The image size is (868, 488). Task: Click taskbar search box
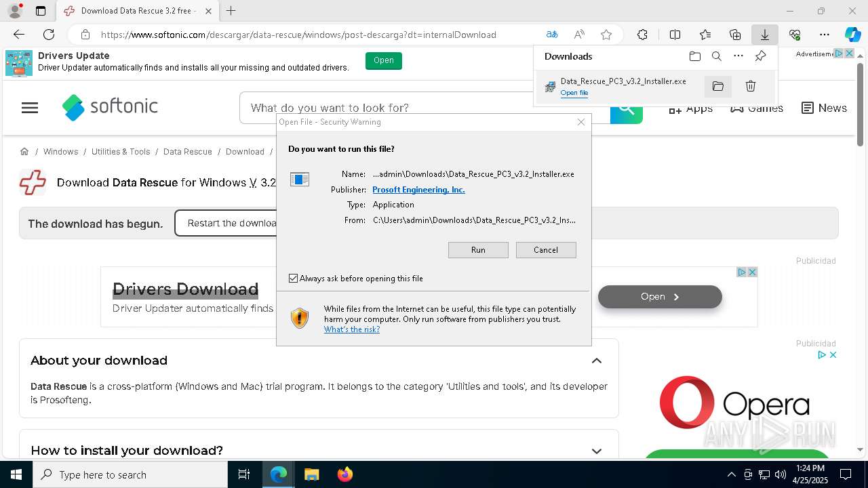[x=130, y=474]
